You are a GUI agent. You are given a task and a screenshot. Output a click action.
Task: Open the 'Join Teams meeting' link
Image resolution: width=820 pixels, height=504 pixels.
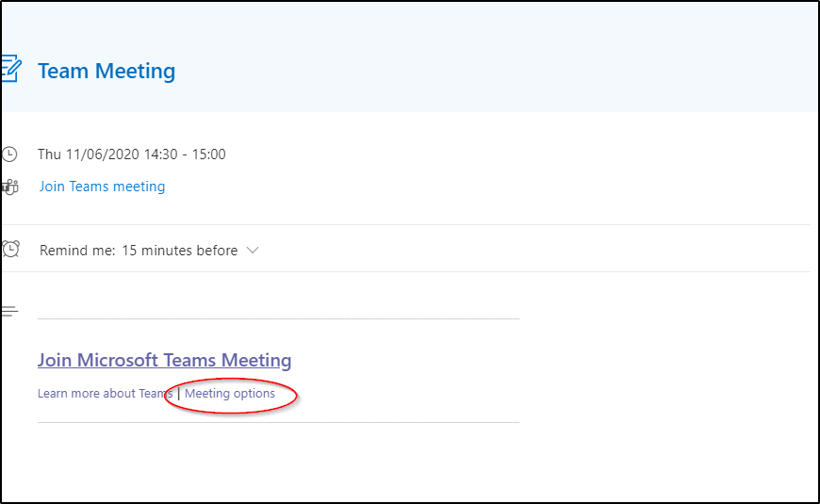coord(102,187)
